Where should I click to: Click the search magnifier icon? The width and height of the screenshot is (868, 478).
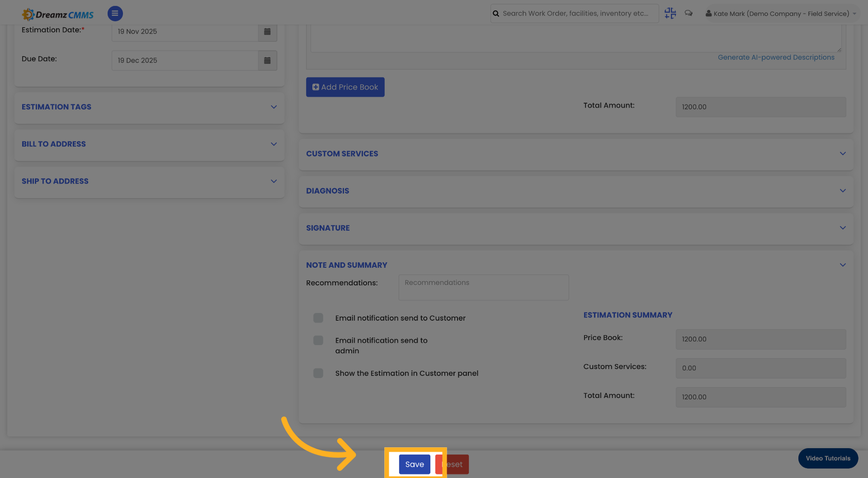click(x=495, y=13)
